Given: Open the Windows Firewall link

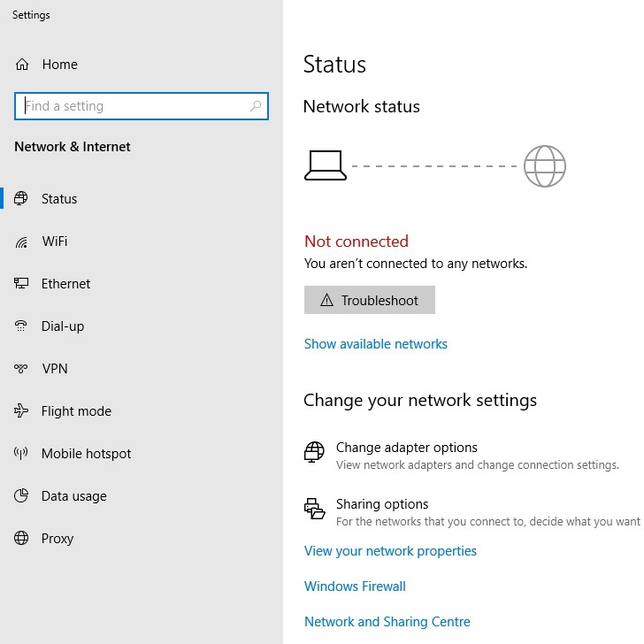Looking at the screenshot, I should 355,586.
